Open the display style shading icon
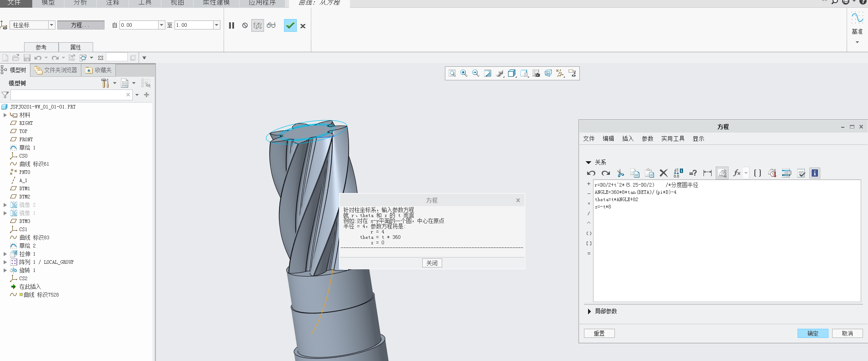This screenshot has width=868, height=361. coord(500,73)
